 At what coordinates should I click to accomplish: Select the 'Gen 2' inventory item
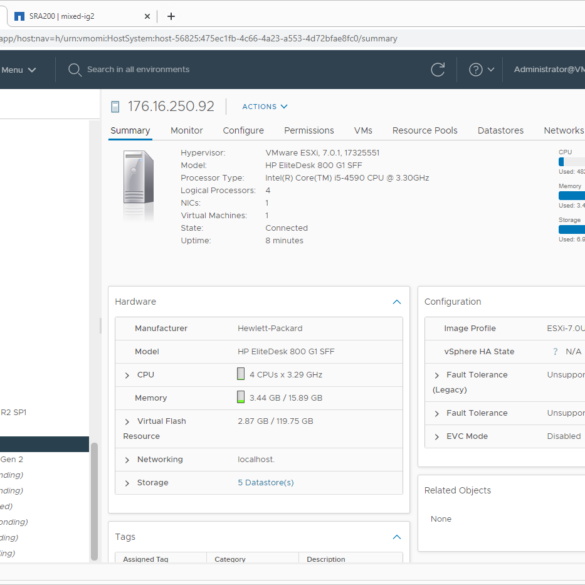[x=12, y=459]
